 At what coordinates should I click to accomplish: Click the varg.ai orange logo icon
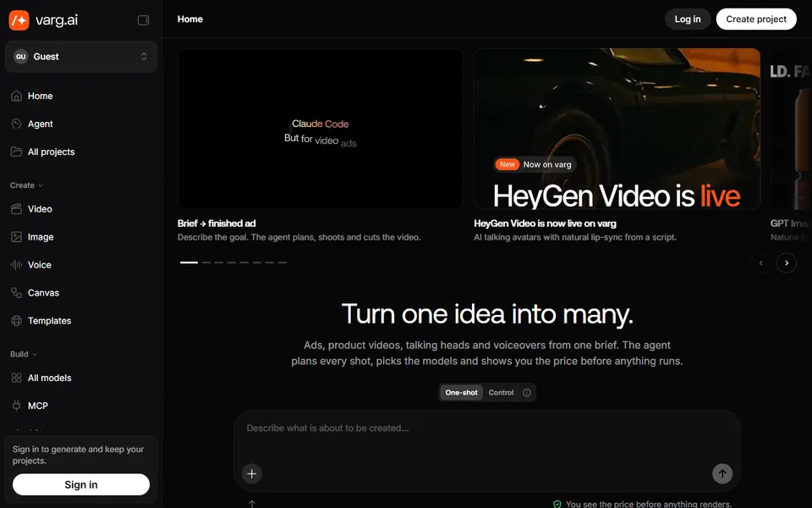(19, 20)
